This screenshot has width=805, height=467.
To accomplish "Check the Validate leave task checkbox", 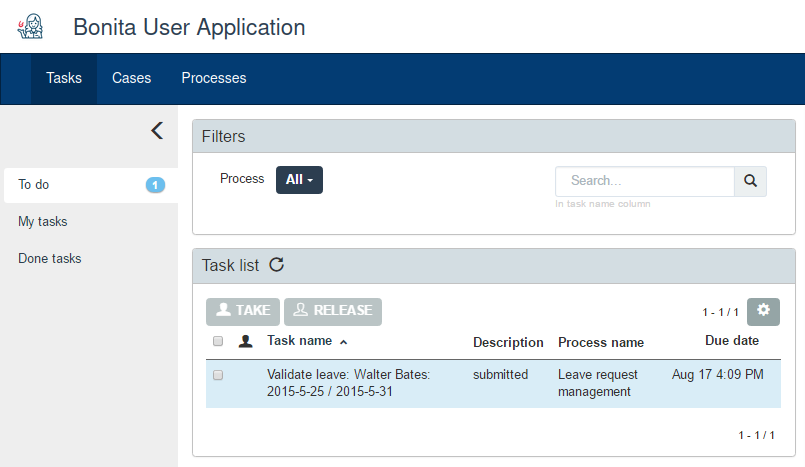I will tap(218, 375).
